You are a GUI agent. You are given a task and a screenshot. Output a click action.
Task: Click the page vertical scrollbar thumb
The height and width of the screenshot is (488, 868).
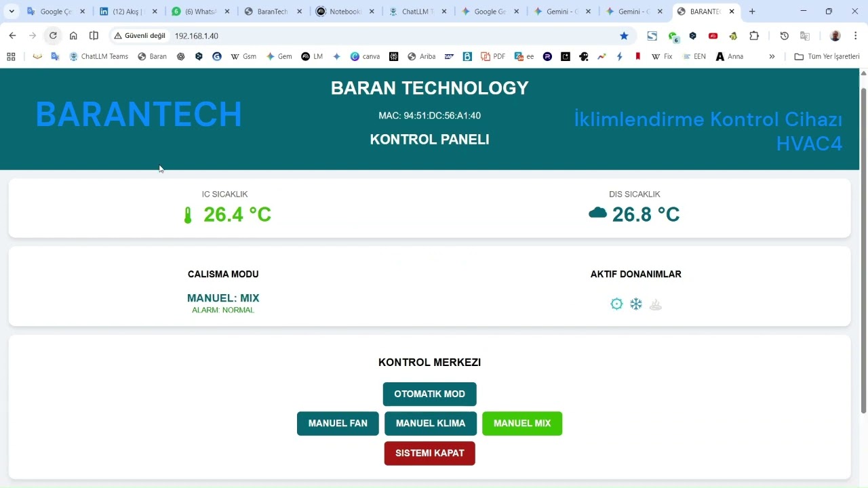(x=863, y=250)
